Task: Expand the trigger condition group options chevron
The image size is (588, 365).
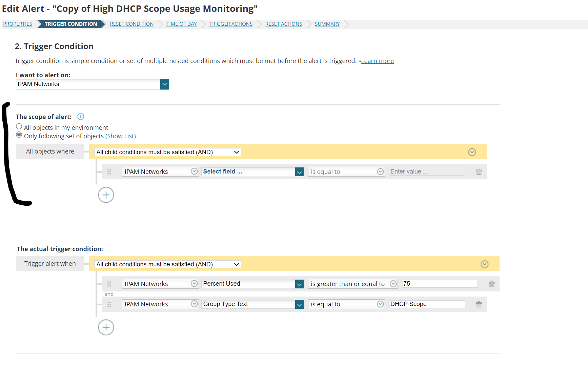Action: (484, 264)
